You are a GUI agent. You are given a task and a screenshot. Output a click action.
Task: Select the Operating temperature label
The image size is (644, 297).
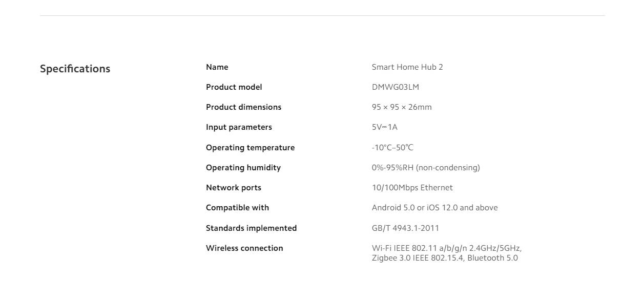pos(251,148)
